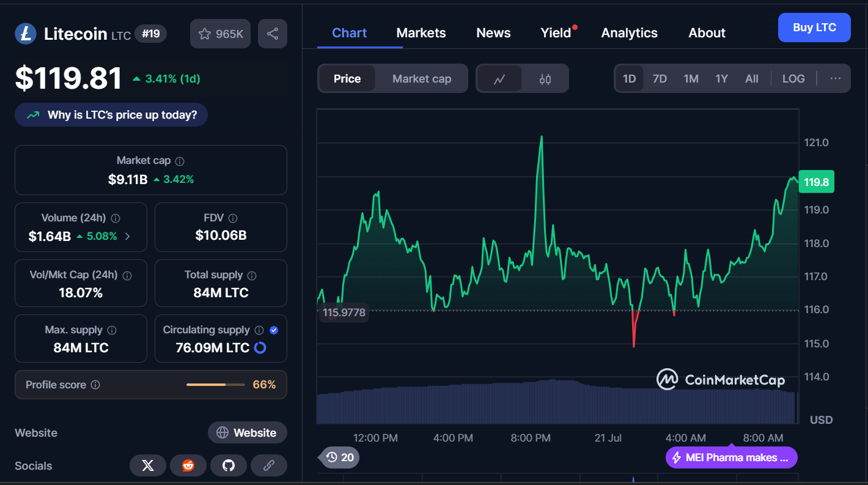Screen dimensions: 868x485
Task: Click the $9.11B market cap value
Action: pos(128,179)
